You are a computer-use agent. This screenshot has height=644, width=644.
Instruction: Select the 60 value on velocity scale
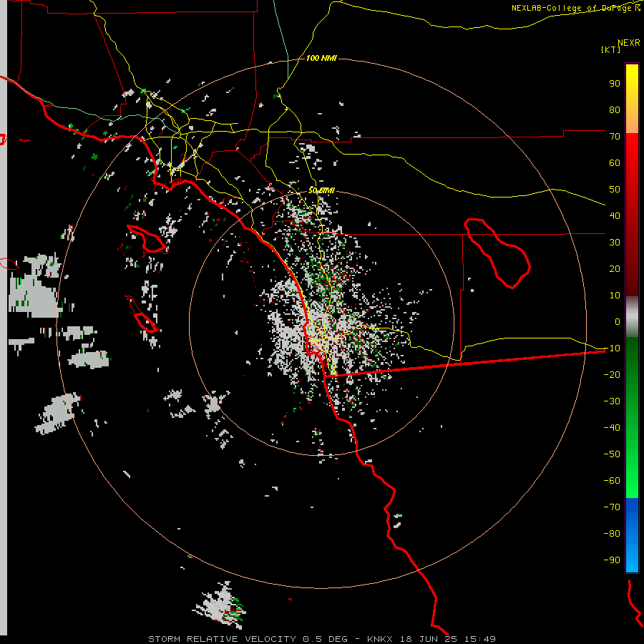pos(615,162)
